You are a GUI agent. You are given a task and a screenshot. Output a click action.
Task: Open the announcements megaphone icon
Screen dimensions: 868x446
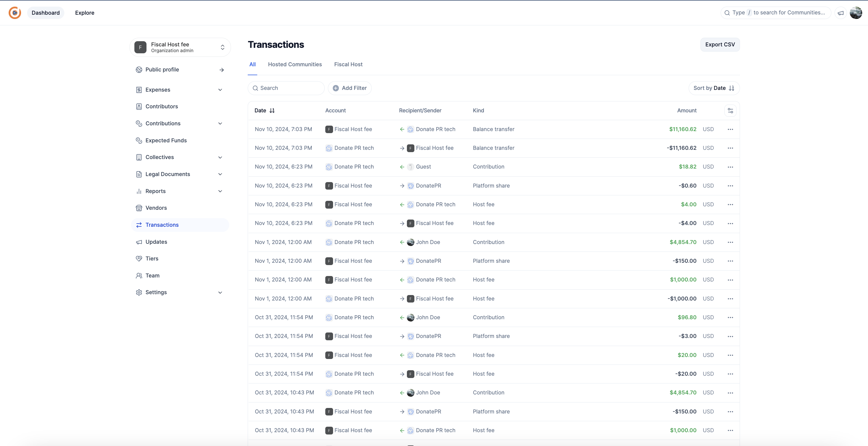841,13
